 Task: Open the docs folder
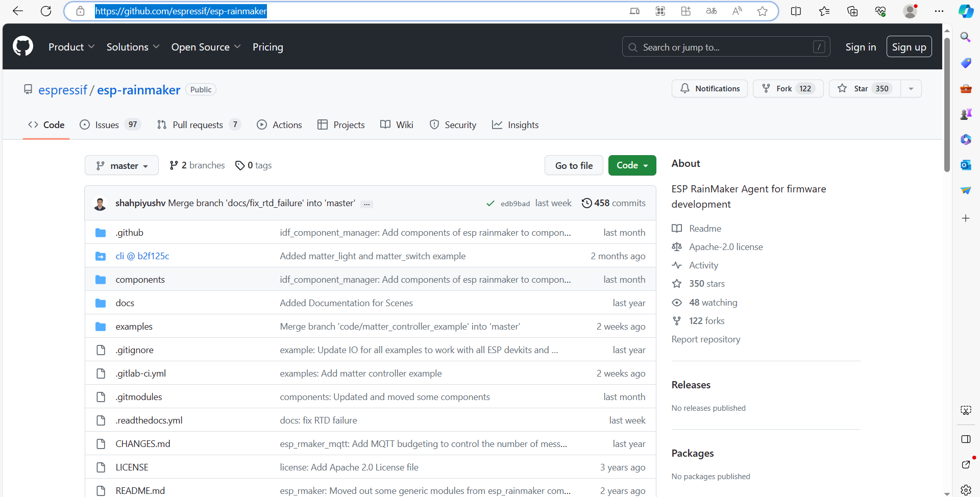tap(125, 303)
